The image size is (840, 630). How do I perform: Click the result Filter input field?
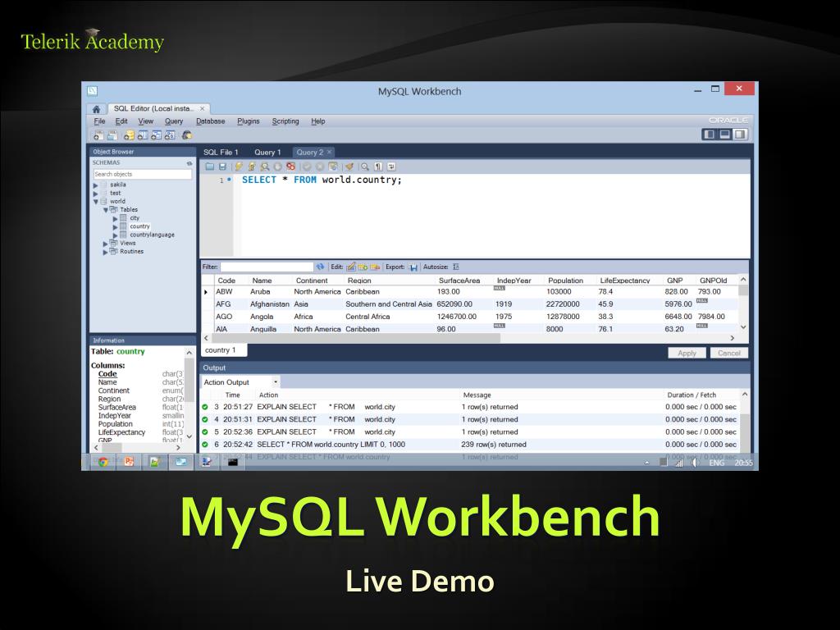[267, 267]
